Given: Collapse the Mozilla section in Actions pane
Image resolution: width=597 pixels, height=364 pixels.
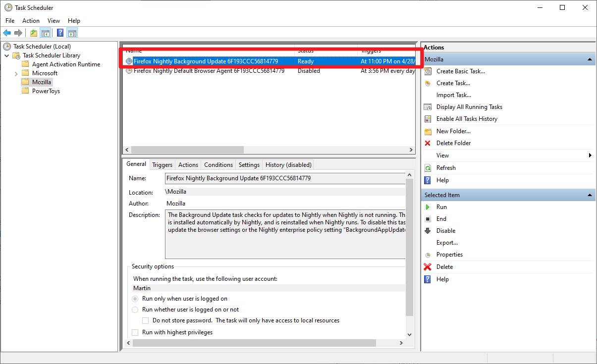Looking at the screenshot, I should point(589,59).
